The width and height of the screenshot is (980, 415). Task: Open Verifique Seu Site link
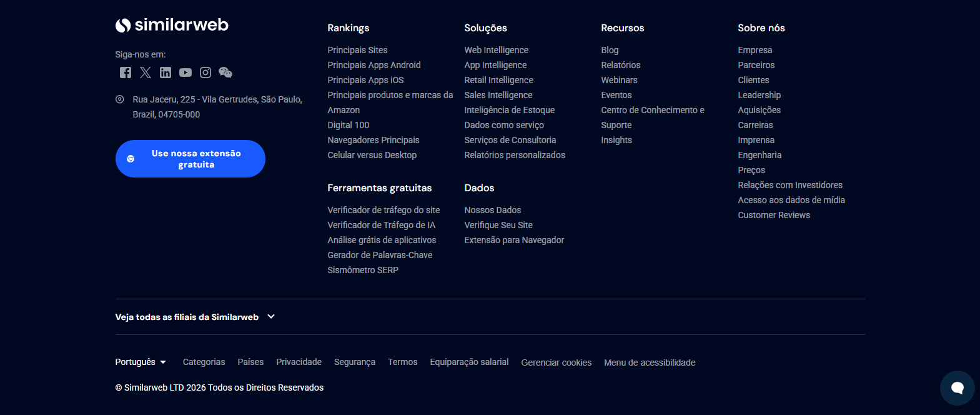[498, 225]
